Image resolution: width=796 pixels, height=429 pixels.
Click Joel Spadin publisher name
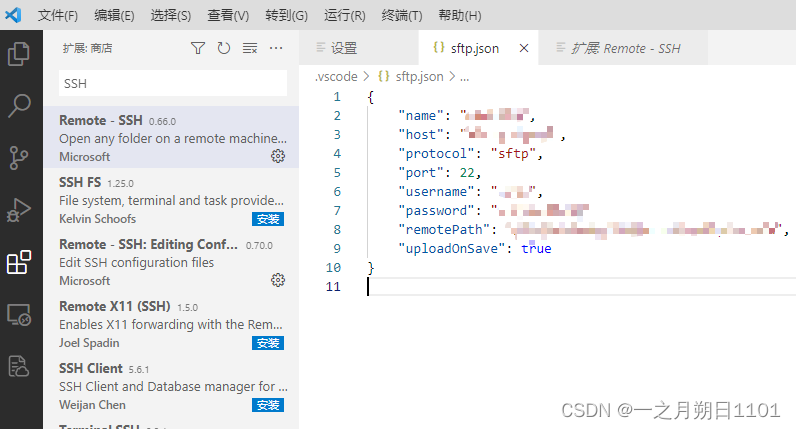(89, 343)
